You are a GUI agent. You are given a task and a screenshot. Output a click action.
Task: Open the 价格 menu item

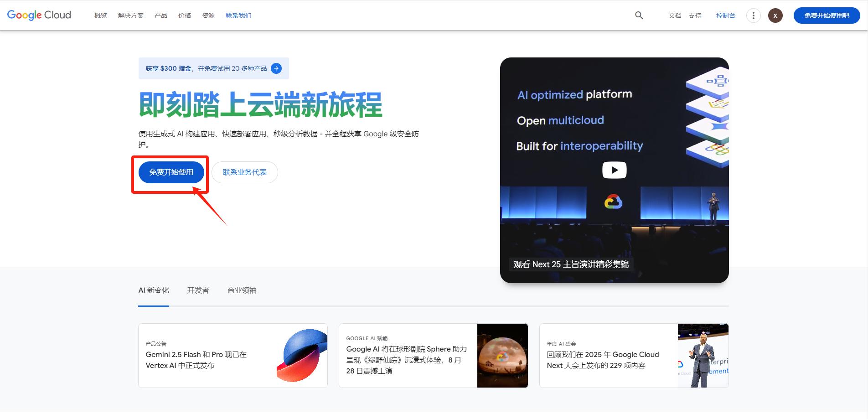click(185, 16)
